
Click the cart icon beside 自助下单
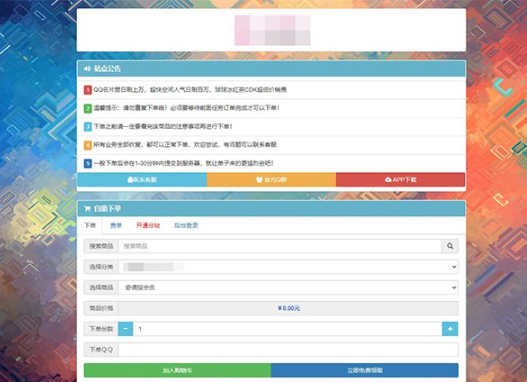[87, 209]
